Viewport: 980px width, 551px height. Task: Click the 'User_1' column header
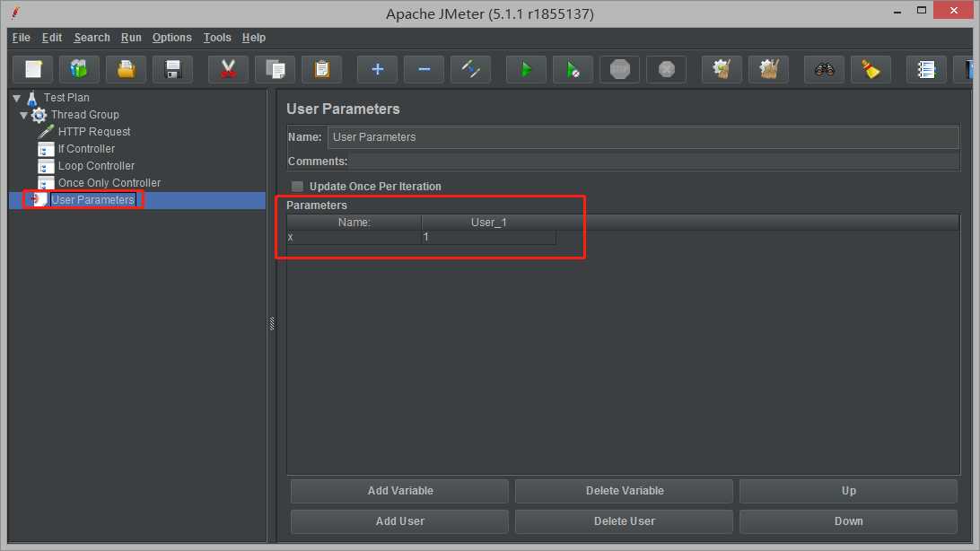click(489, 223)
